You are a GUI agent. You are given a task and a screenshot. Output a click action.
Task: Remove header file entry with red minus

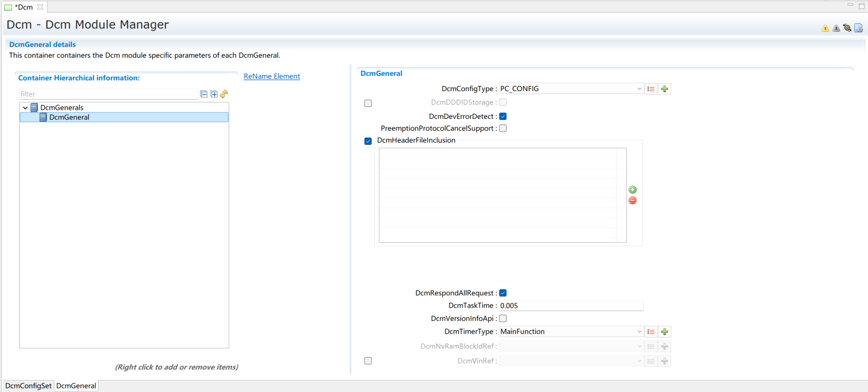pos(632,200)
